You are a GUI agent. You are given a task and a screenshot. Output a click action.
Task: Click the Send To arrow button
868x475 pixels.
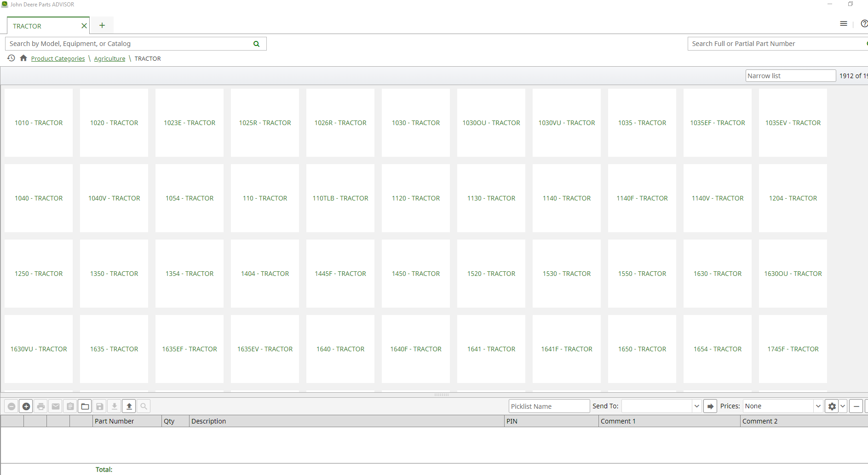(710, 406)
